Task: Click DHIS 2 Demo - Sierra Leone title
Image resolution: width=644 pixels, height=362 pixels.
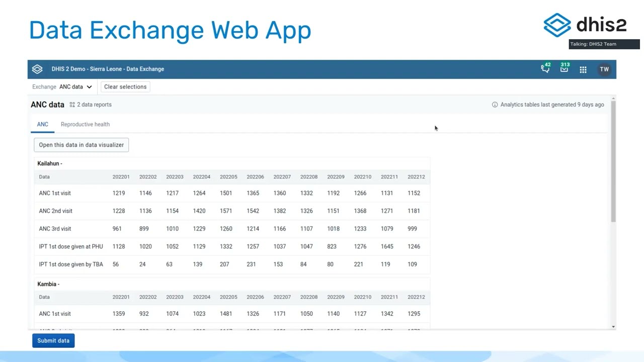Action: [x=108, y=69]
